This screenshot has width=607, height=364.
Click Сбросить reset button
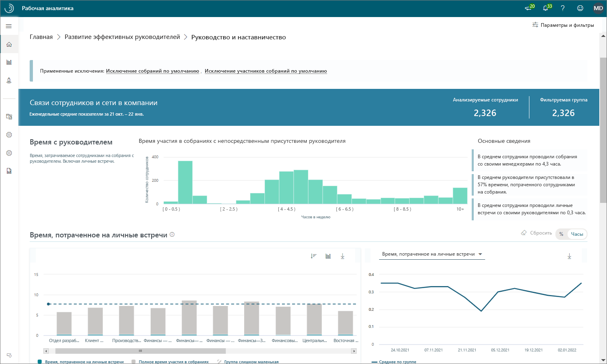[537, 233]
